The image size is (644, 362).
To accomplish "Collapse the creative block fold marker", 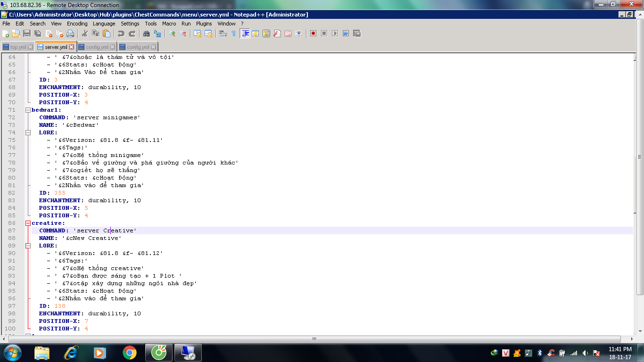I will [28, 223].
